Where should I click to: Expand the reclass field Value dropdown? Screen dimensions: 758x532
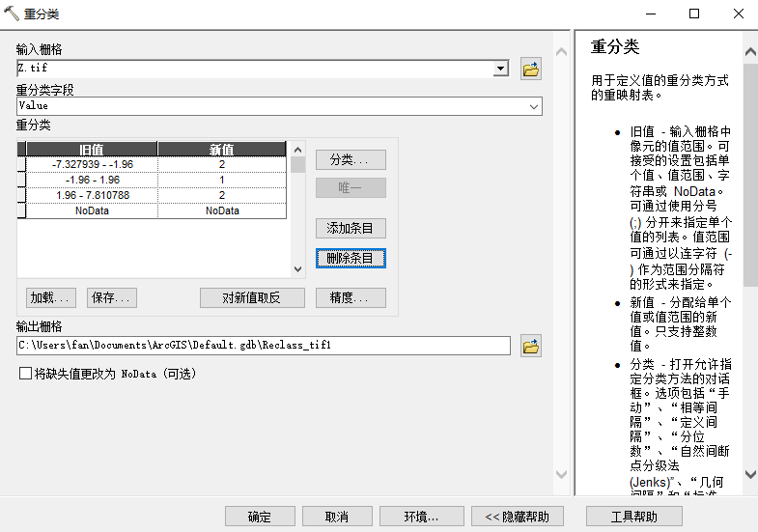pos(534,106)
